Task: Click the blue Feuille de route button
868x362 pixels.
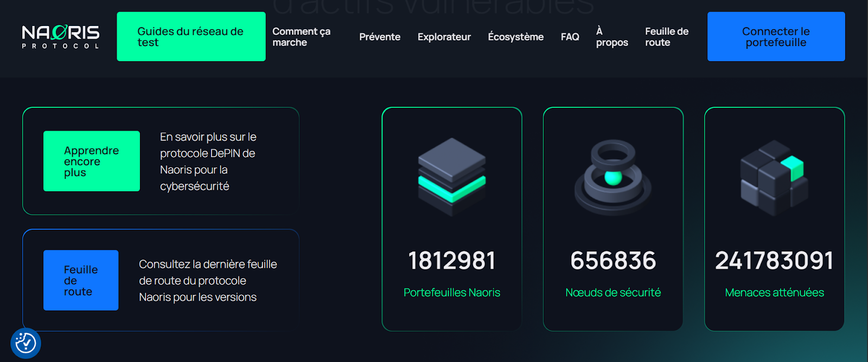Action: (x=81, y=280)
